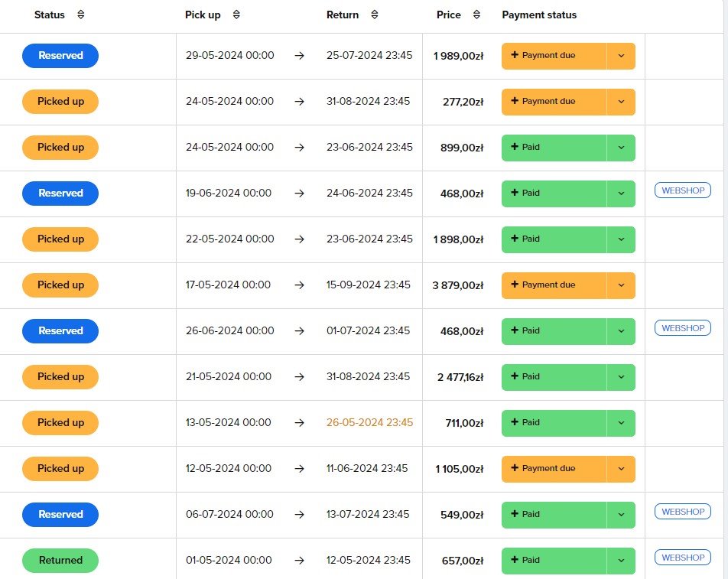Viewport: 728px width, 579px height.
Task: Click the Reserved status of 29-05-2024 order
Action: (60, 56)
